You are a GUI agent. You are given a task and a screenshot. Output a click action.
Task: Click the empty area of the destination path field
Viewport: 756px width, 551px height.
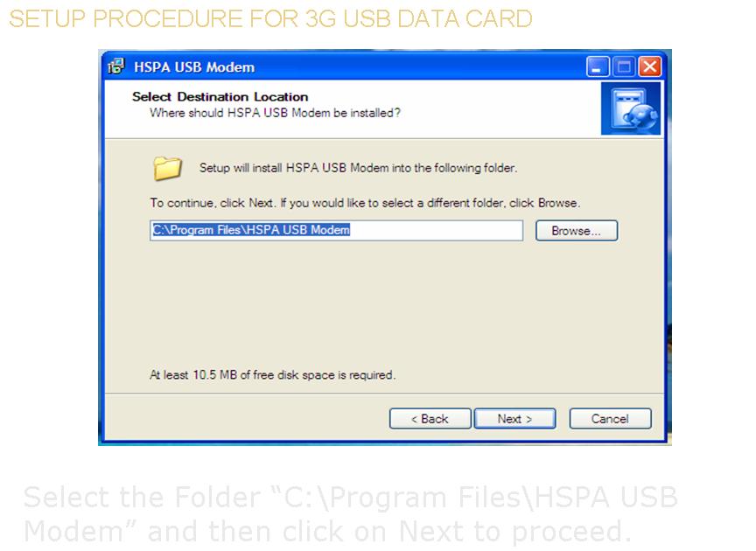point(437,230)
